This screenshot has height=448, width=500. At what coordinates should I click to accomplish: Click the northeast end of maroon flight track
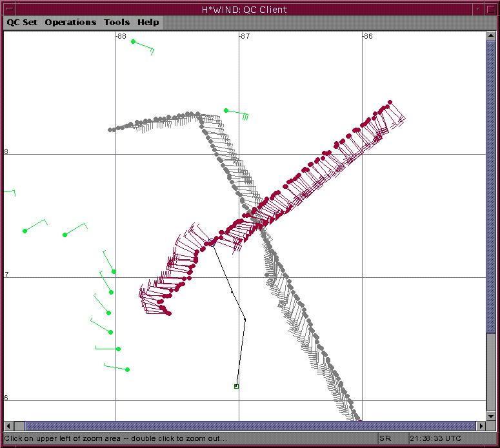tap(390, 102)
